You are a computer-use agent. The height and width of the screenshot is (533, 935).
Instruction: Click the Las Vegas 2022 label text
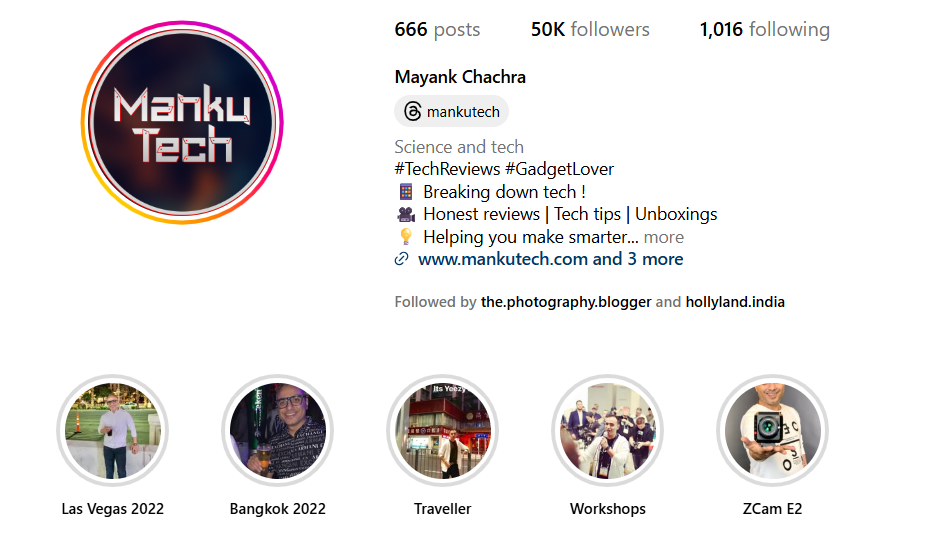tap(113, 509)
